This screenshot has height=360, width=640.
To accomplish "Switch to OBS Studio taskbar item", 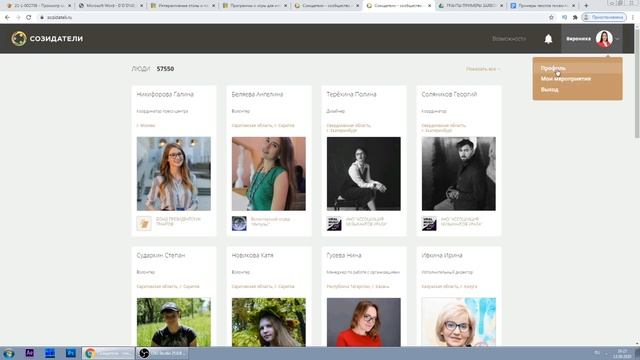I will 162,353.
